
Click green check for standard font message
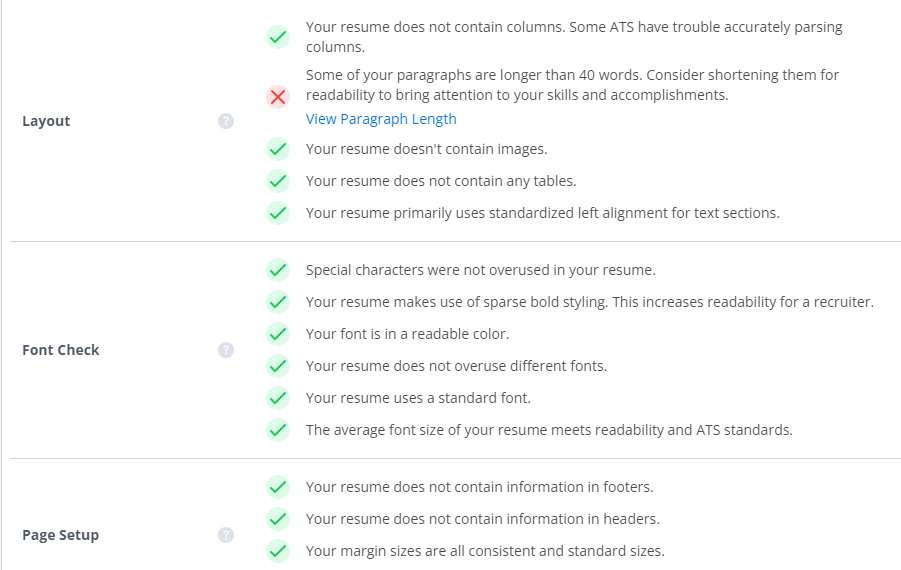tap(278, 398)
